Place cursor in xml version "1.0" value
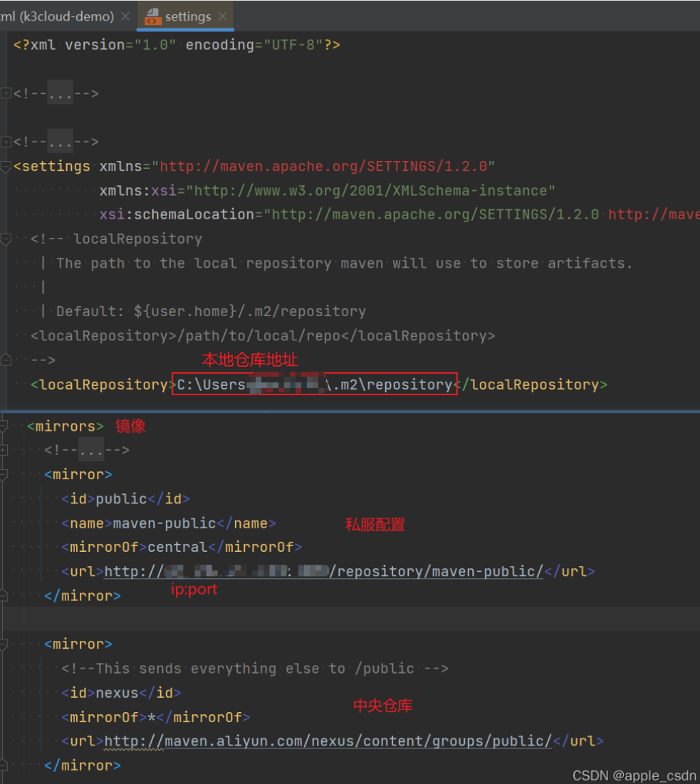700x784 pixels. pos(155,45)
